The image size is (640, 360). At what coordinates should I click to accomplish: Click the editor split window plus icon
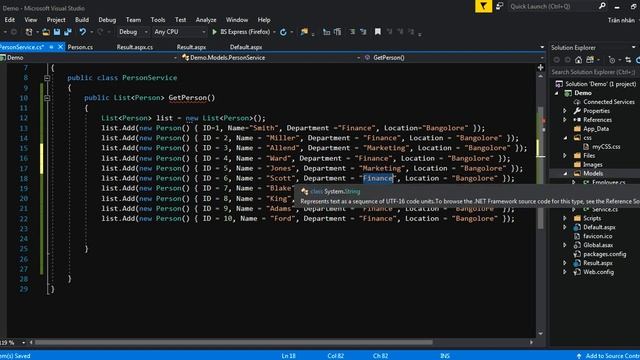pos(540,67)
